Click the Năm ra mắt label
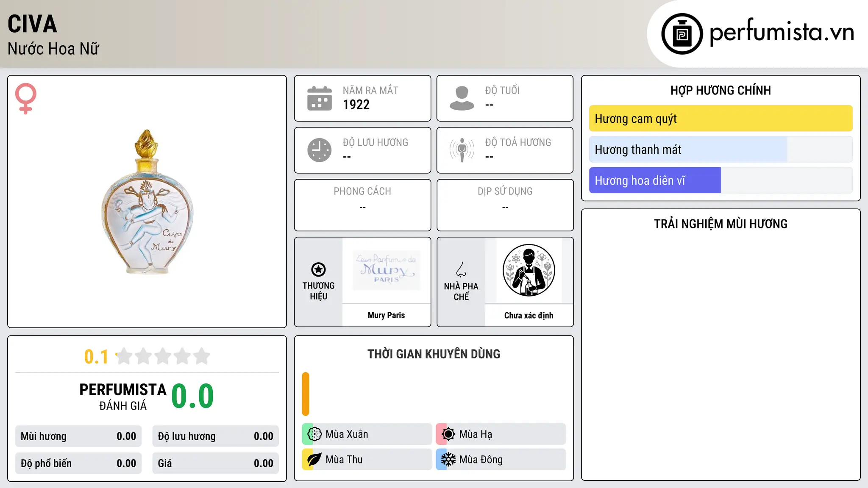Screen dimensions: 868x488 pyautogui.click(x=370, y=90)
